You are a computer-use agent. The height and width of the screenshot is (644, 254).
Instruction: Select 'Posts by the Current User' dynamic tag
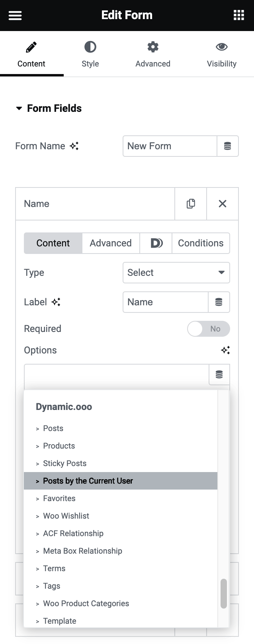[x=88, y=480]
